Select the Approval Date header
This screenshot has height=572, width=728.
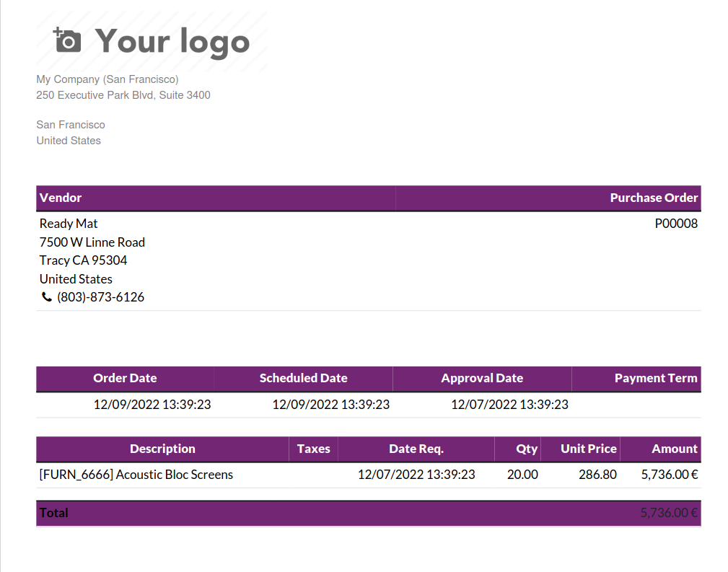[482, 378]
